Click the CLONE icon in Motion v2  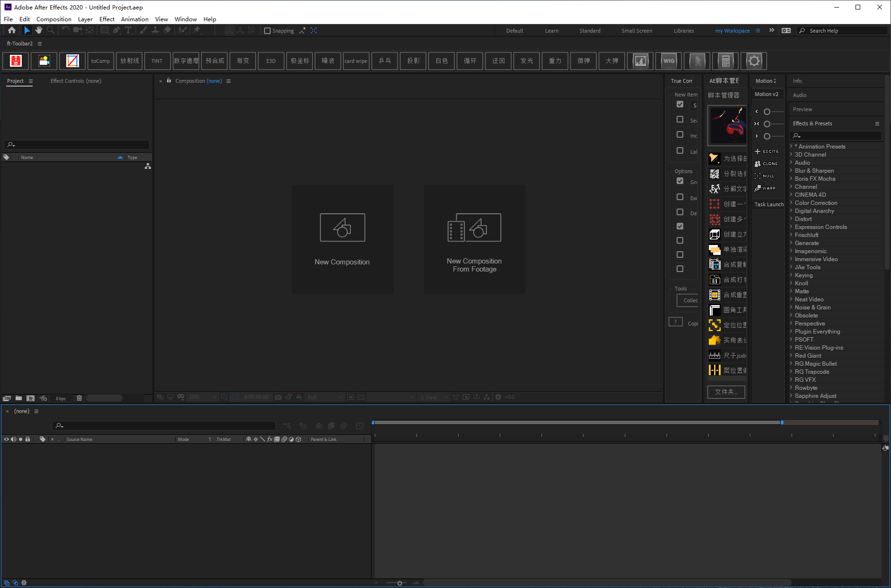click(x=767, y=164)
